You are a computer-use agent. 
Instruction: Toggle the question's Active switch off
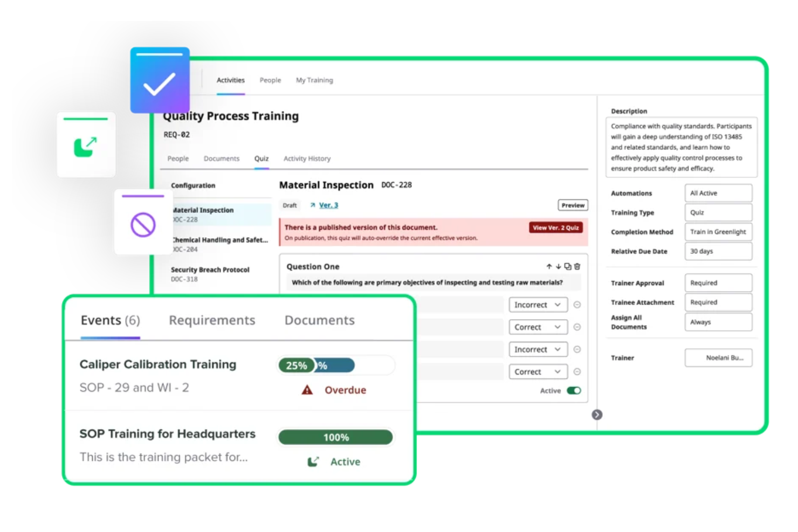pyautogui.click(x=574, y=390)
